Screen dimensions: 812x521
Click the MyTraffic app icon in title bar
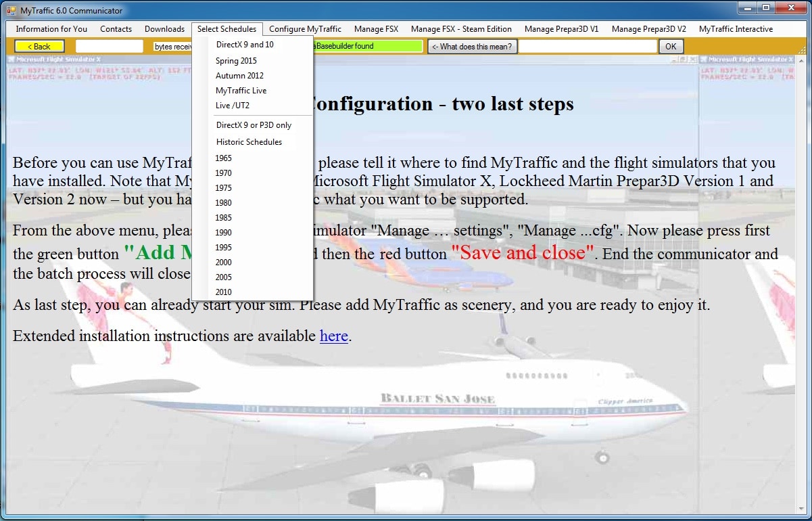(11, 10)
